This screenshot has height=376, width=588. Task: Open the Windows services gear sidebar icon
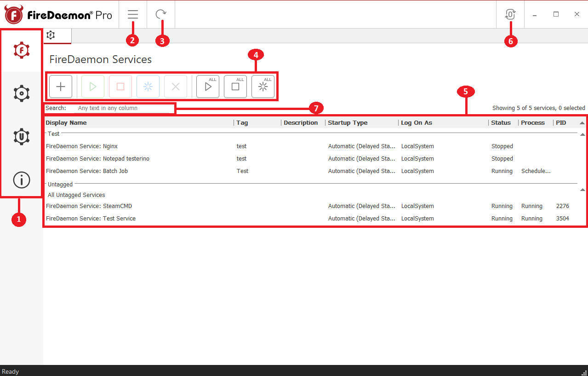(x=22, y=93)
